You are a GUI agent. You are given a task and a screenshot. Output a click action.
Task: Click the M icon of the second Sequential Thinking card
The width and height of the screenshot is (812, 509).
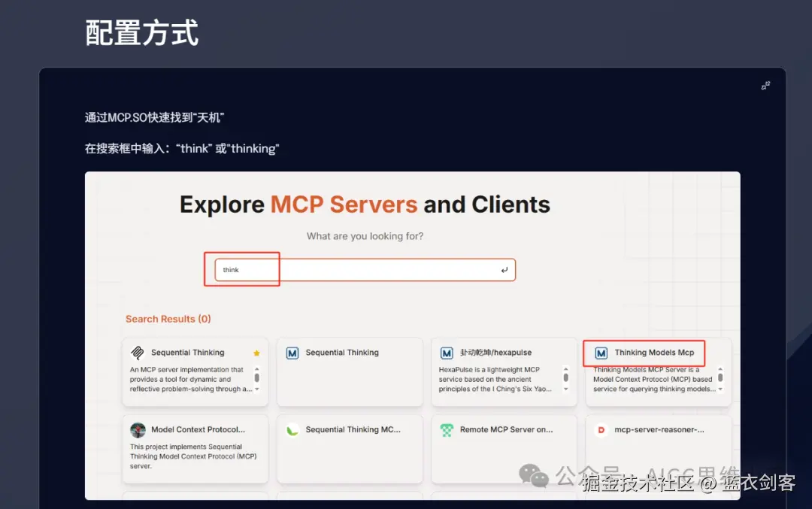pyautogui.click(x=292, y=353)
